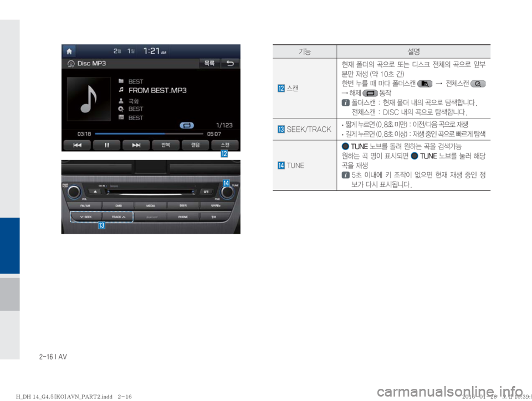Click the eject button on the panel
The image size is (532, 401).
pyautogui.click(x=95, y=192)
